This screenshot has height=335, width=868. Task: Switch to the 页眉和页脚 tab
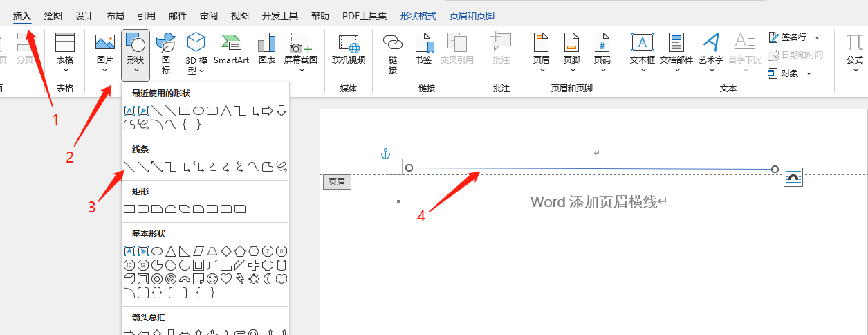pos(472,16)
